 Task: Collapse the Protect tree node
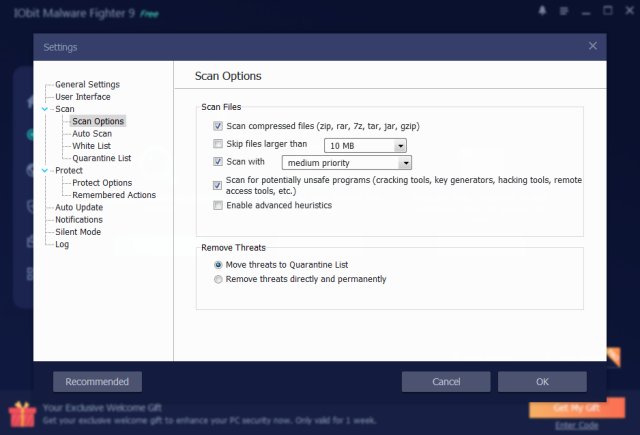(x=45, y=171)
